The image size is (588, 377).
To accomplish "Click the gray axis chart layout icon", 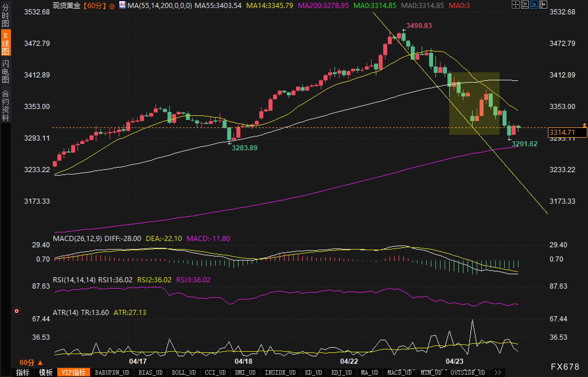I will coord(525,5).
